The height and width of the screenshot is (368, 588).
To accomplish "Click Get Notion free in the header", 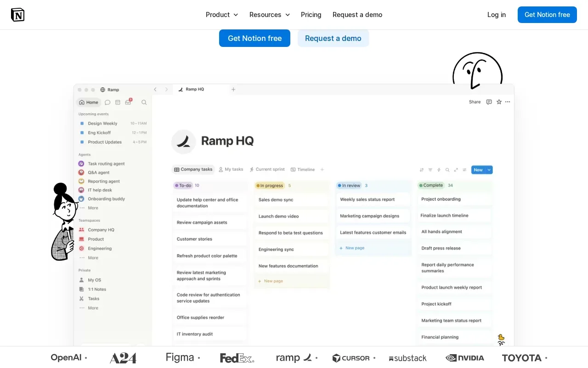I will [x=547, y=15].
